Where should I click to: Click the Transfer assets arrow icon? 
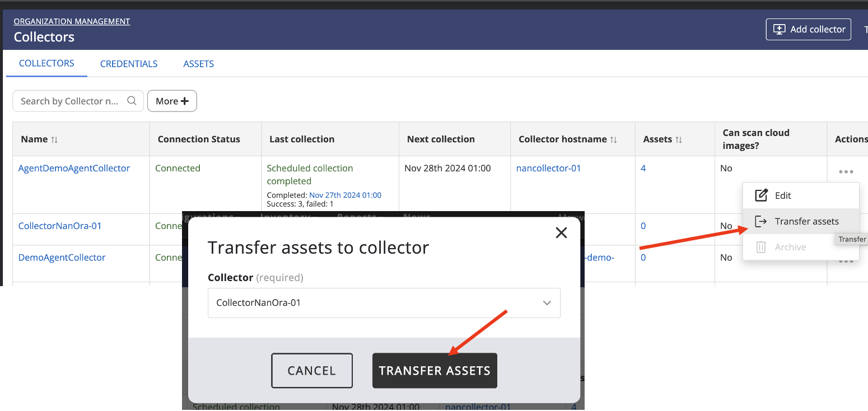click(x=760, y=221)
